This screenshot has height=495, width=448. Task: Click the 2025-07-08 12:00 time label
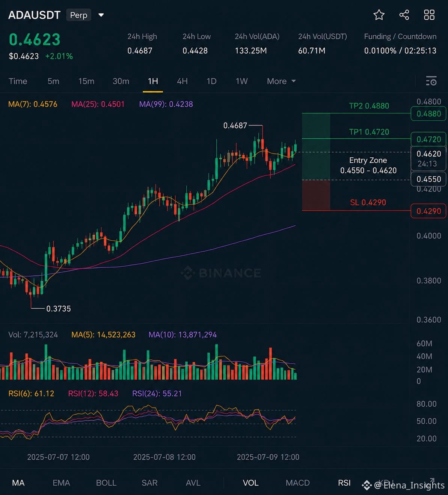coord(164,457)
